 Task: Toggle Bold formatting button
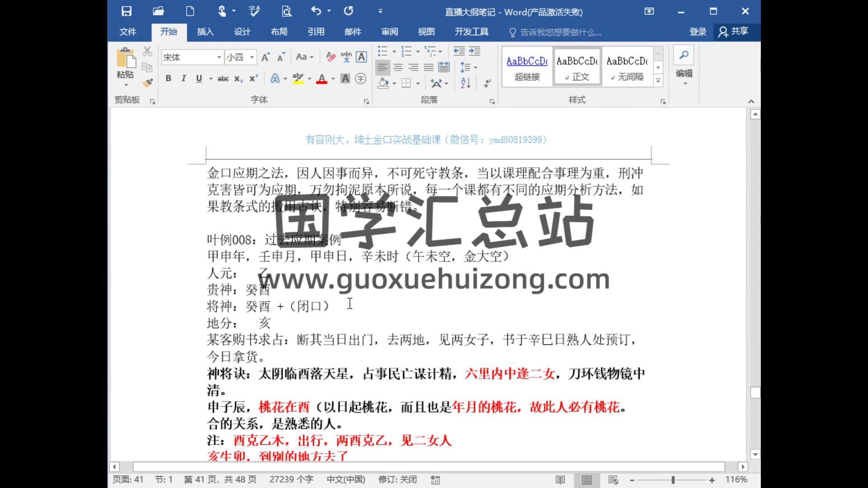click(168, 78)
